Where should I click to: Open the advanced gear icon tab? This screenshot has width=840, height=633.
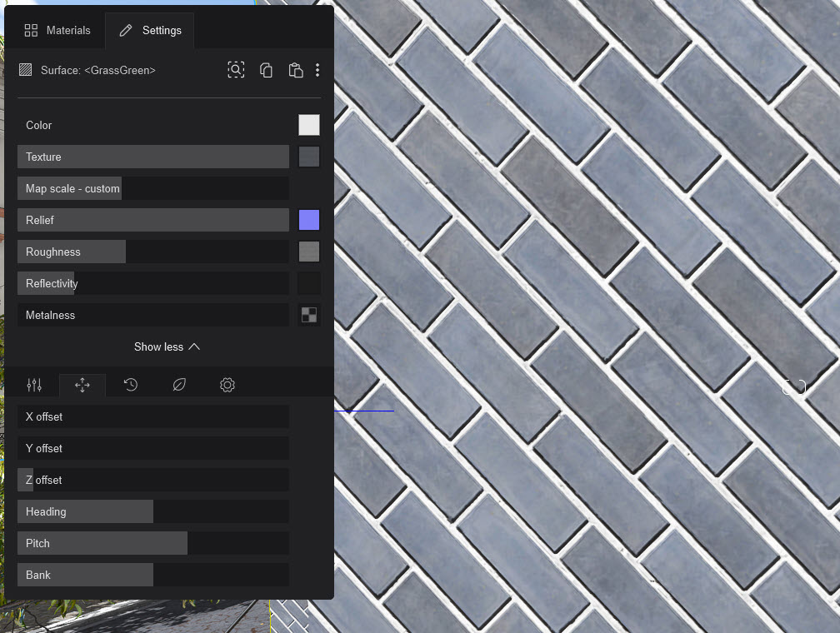(227, 385)
